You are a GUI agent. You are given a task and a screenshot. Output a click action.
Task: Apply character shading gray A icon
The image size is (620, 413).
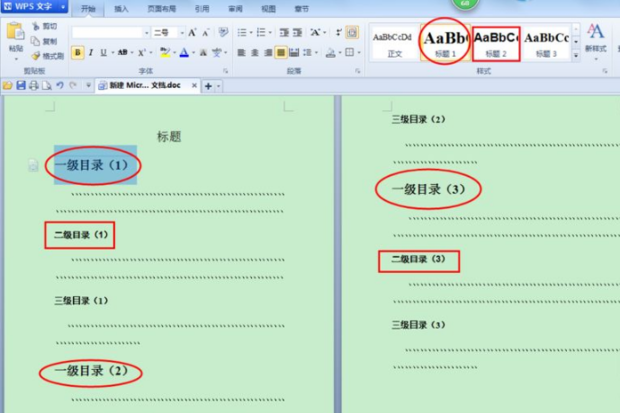203,52
